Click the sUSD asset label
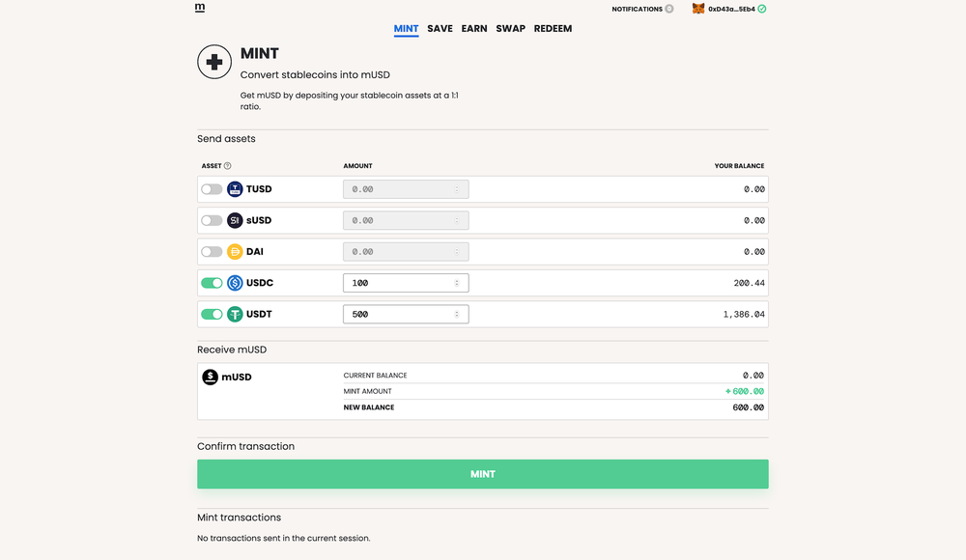Screen dimensions: 966x560 (259, 220)
